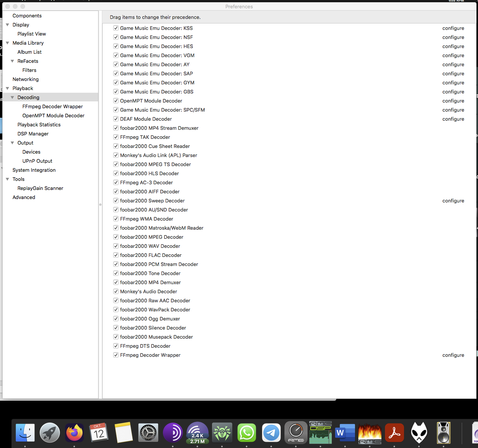Open System Integration page
This screenshot has height=448, width=478.
(34, 170)
